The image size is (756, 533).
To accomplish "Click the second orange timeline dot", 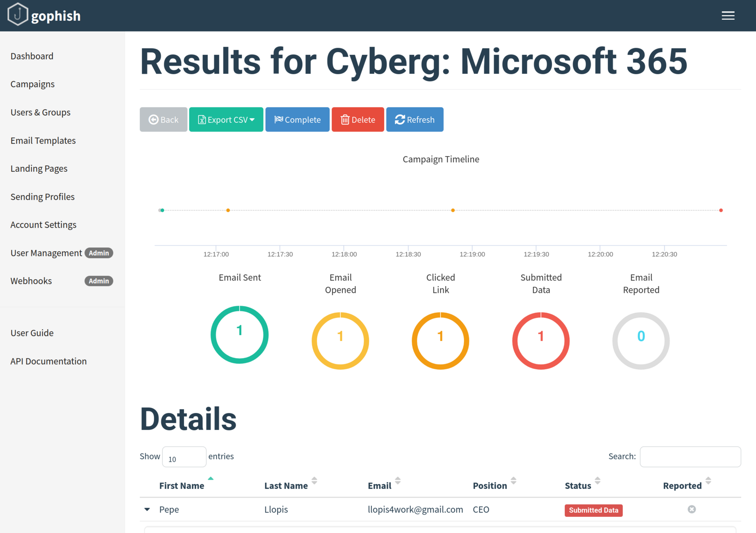I will (453, 210).
